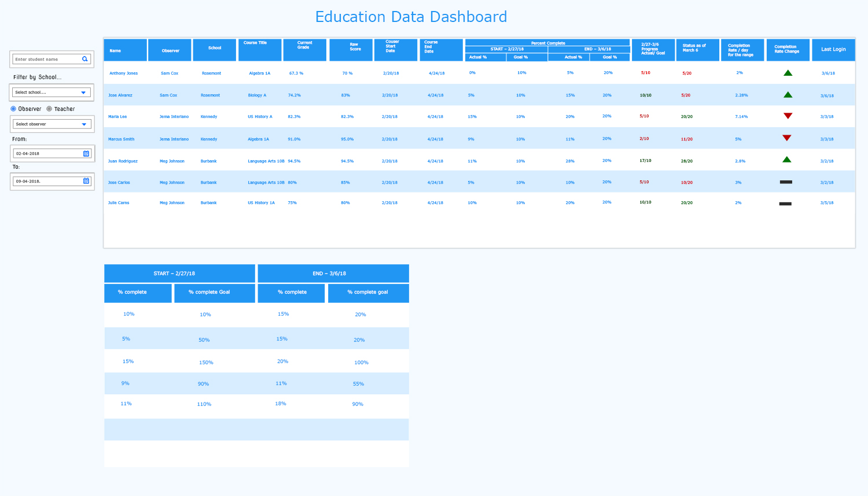Click Burbank school in Julie Carns row

coord(208,203)
